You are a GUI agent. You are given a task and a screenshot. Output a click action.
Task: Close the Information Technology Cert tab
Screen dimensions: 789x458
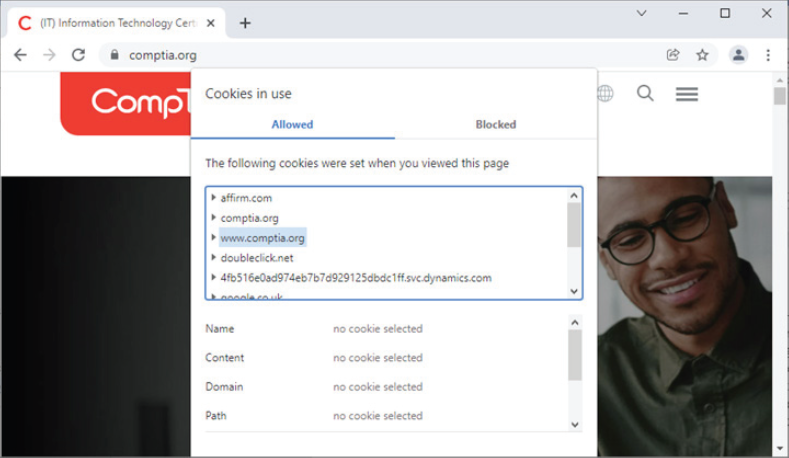(211, 23)
